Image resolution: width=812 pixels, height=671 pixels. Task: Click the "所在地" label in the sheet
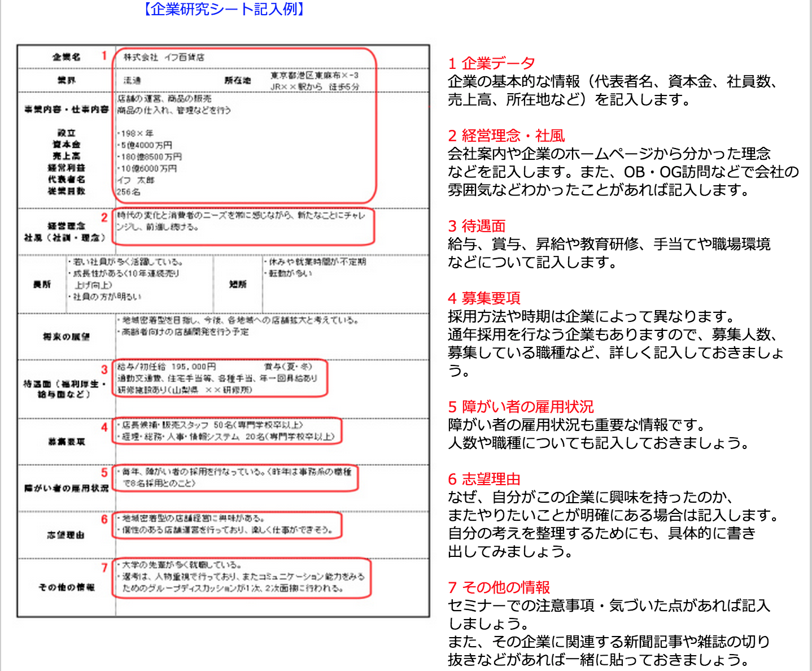pos(238,80)
